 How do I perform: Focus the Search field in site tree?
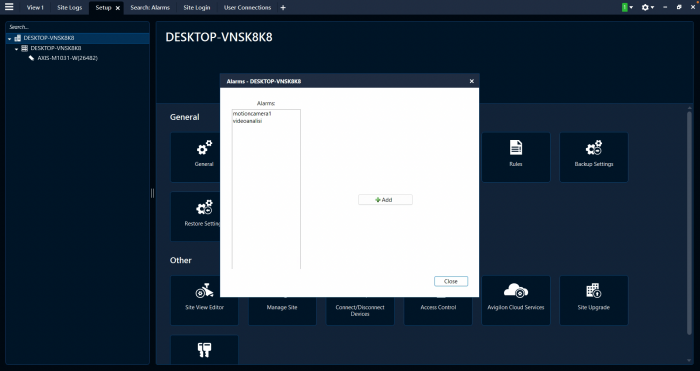point(77,27)
